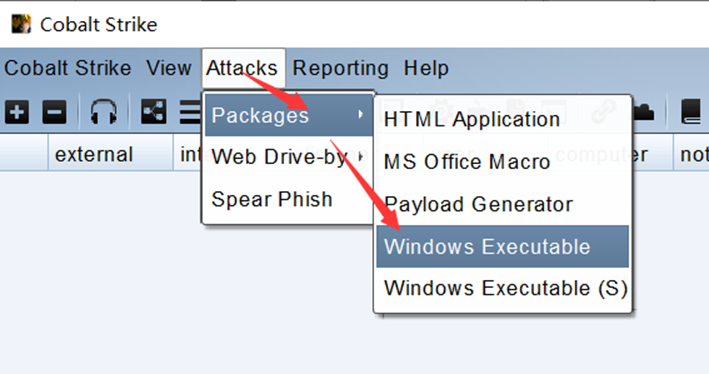Select Windows Executable

point(502,246)
